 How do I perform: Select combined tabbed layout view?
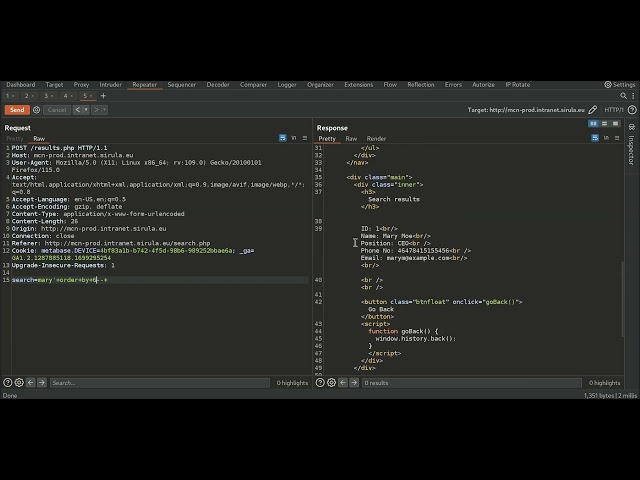(616, 124)
